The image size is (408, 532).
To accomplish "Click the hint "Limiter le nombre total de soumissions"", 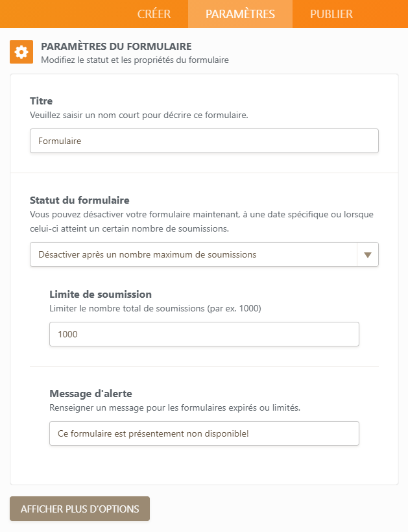I will click(155, 308).
